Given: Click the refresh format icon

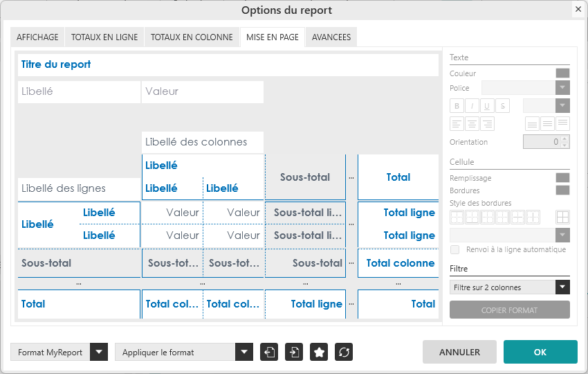Looking at the screenshot, I should 344,352.
